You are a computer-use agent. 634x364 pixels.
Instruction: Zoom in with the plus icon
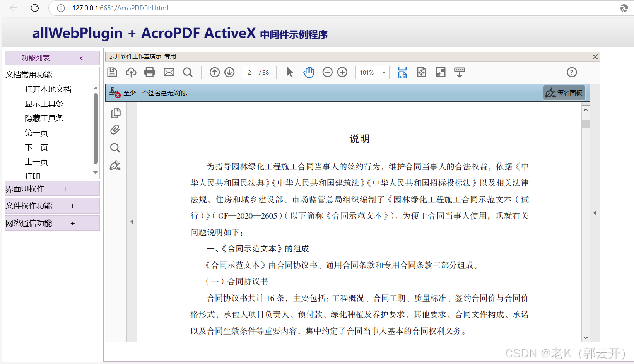[x=342, y=72]
